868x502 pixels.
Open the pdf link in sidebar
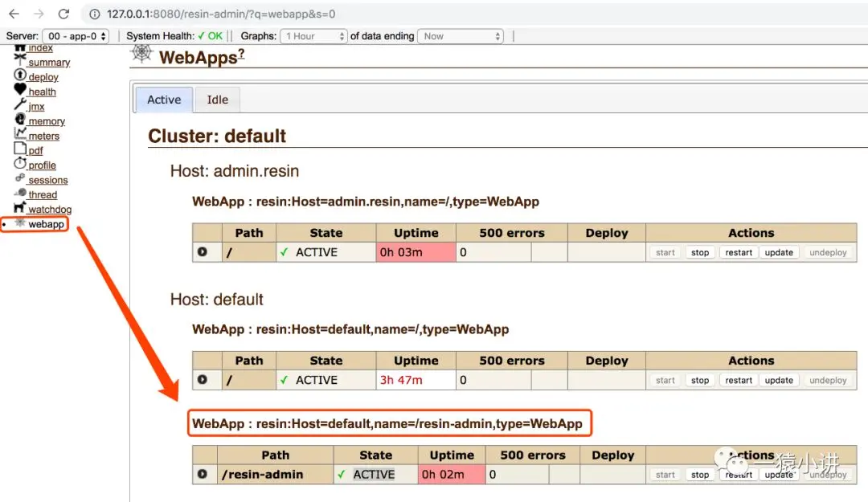coord(35,150)
